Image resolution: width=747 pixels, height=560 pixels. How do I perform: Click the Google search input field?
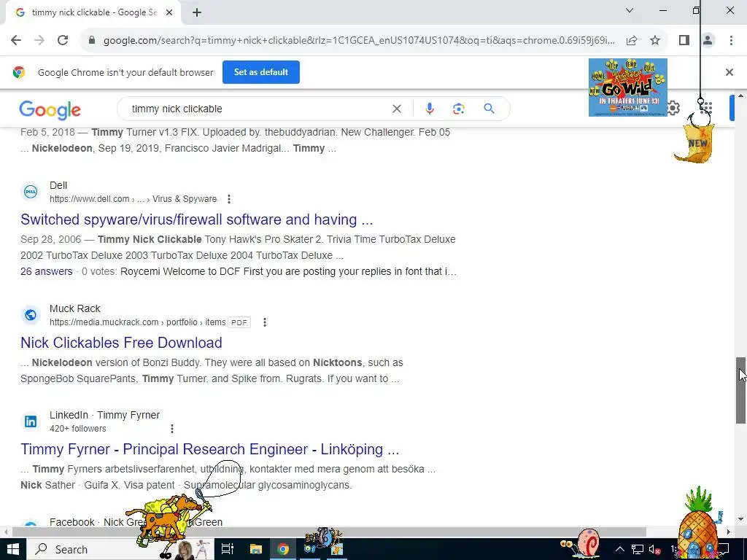click(x=258, y=109)
